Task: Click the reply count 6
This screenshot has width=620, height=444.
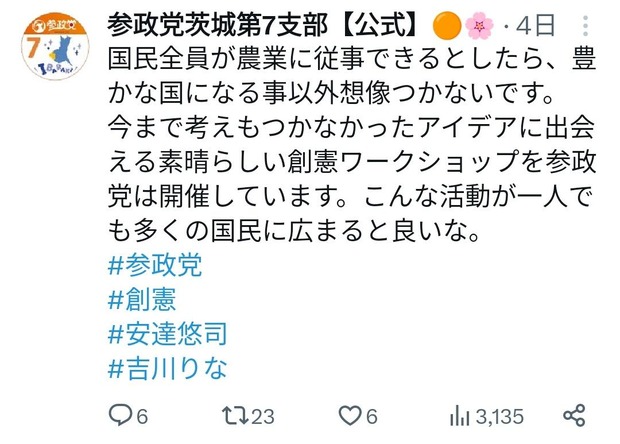Action: pos(142,417)
